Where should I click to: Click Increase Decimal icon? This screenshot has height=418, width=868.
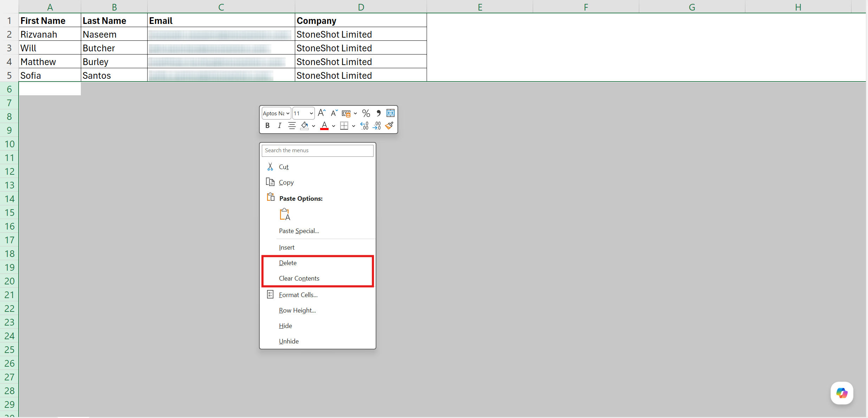click(x=364, y=126)
